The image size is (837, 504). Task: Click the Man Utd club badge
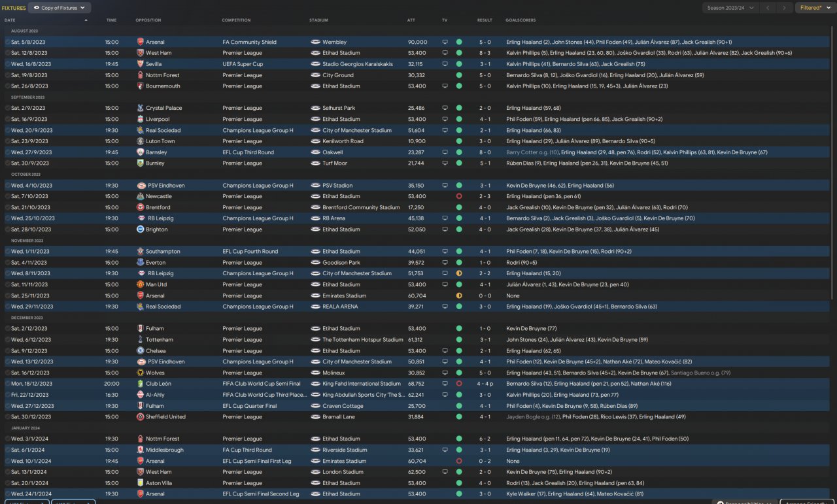(x=140, y=284)
